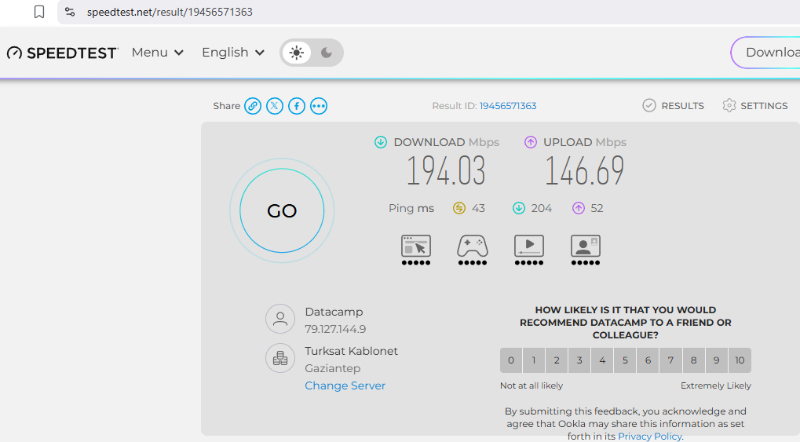Click the upload speed value 146.69
Image resolution: width=800 pixels, height=442 pixels.
(x=585, y=171)
